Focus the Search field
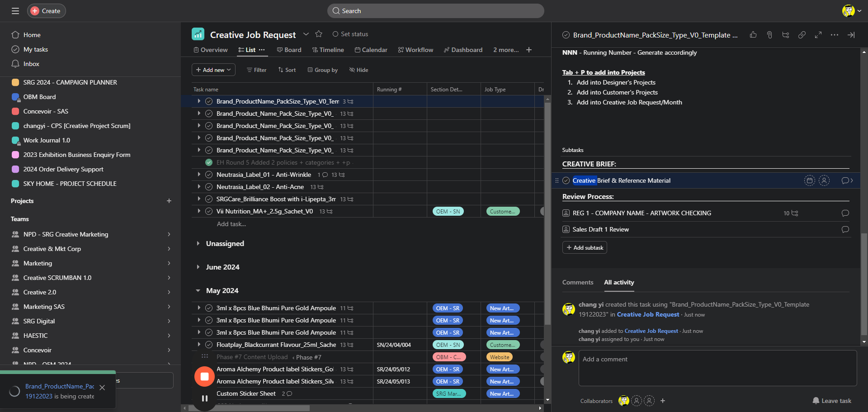 (x=435, y=11)
